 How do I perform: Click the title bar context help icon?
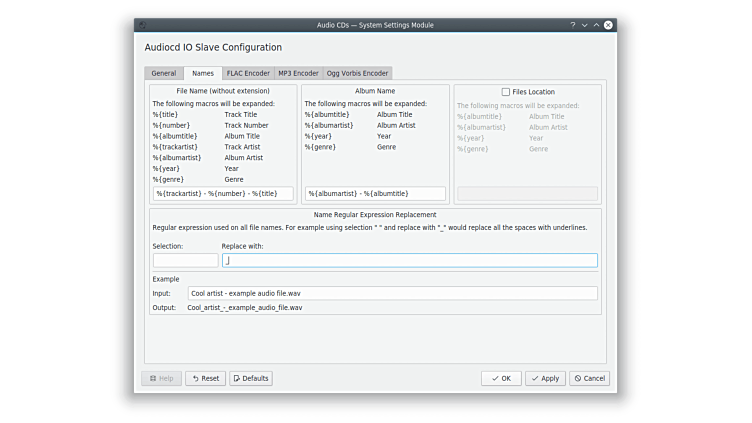[573, 24]
